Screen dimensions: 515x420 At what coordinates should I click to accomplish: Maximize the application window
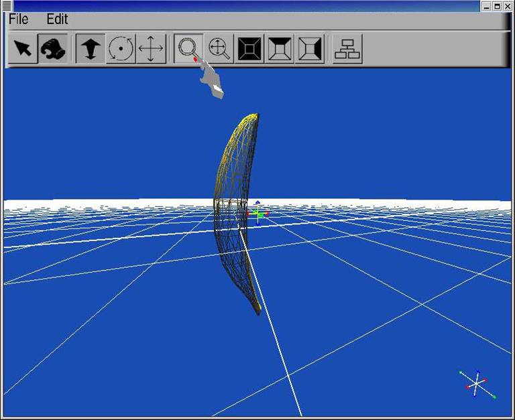[498, 6]
